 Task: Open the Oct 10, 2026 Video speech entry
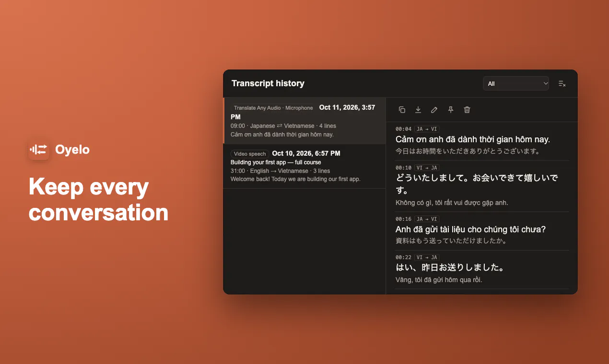[304, 166]
